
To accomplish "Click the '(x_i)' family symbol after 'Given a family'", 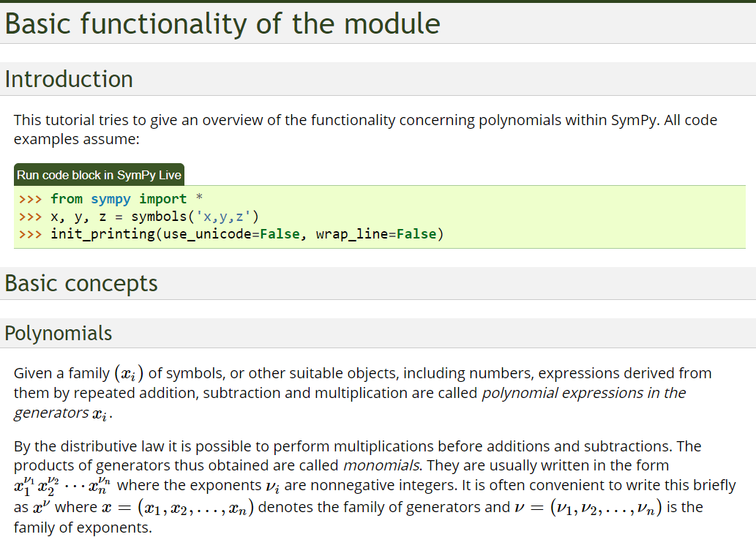I will point(129,373).
